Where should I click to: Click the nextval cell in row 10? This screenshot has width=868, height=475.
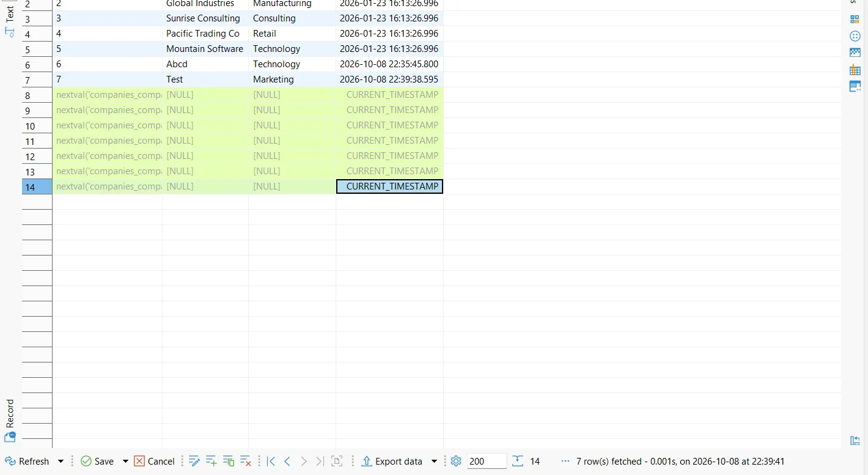point(108,125)
